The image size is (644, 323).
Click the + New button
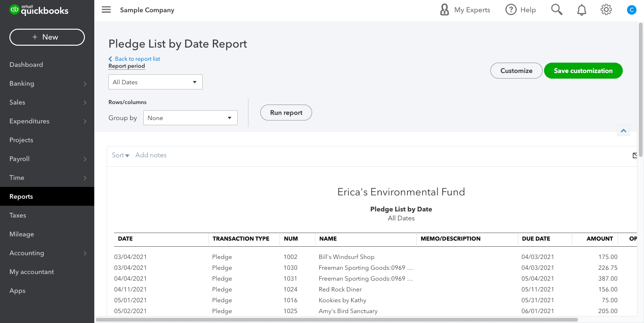pyautogui.click(x=47, y=37)
